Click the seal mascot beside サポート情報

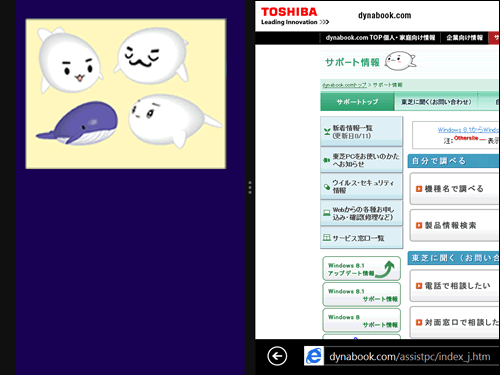point(400,61)
